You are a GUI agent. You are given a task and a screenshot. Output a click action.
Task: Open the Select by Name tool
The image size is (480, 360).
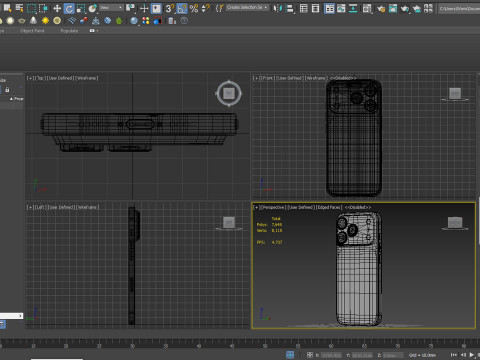tap(19, 8)
